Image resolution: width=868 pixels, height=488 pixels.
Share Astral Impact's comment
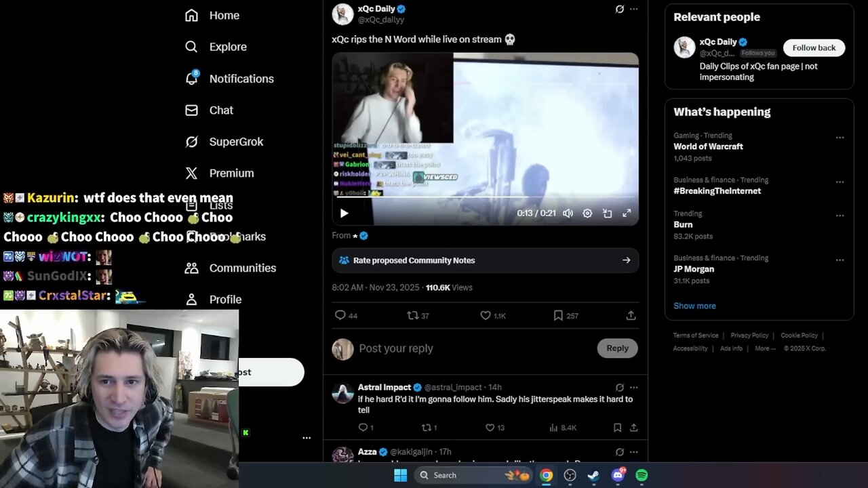point(633,428)
